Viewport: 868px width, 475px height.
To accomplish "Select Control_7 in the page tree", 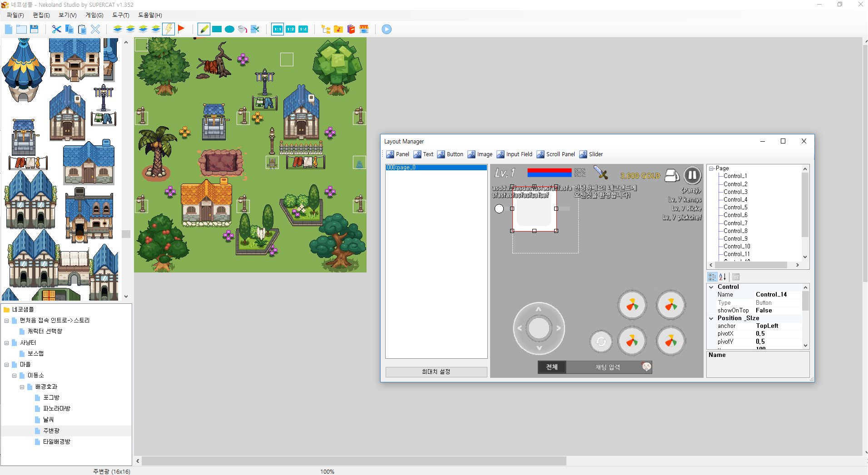I will point(735,223).
